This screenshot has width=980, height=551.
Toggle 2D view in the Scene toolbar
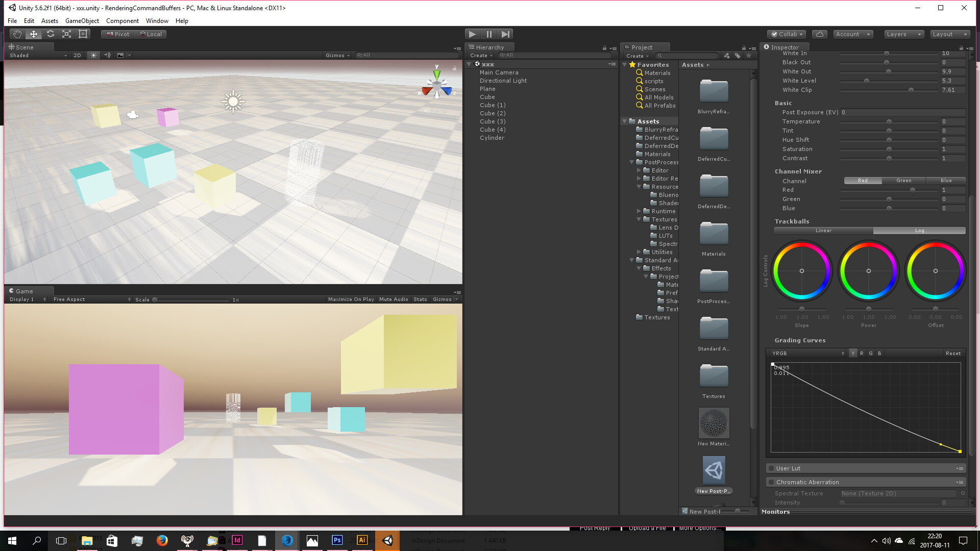(77, 55)
